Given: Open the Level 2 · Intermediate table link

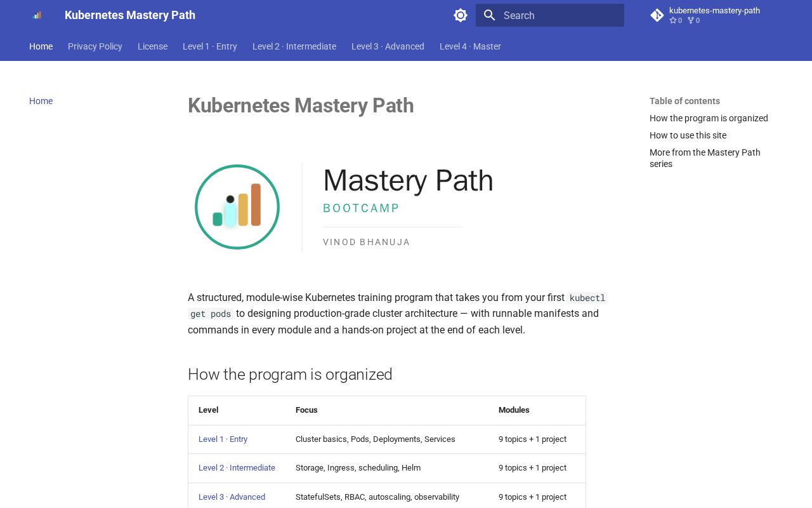Looking at the screenshot, I should click(x=237, y=468).
